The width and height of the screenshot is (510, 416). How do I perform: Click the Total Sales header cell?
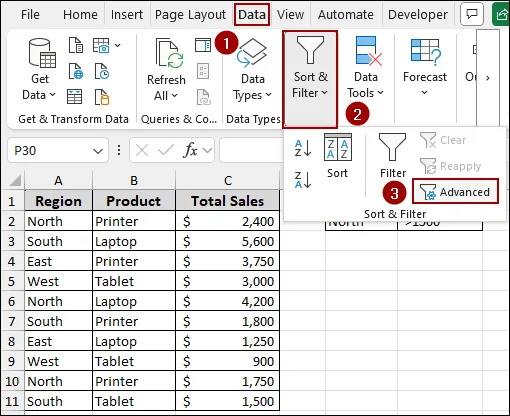pyautogui.click(x=227, y=201)
